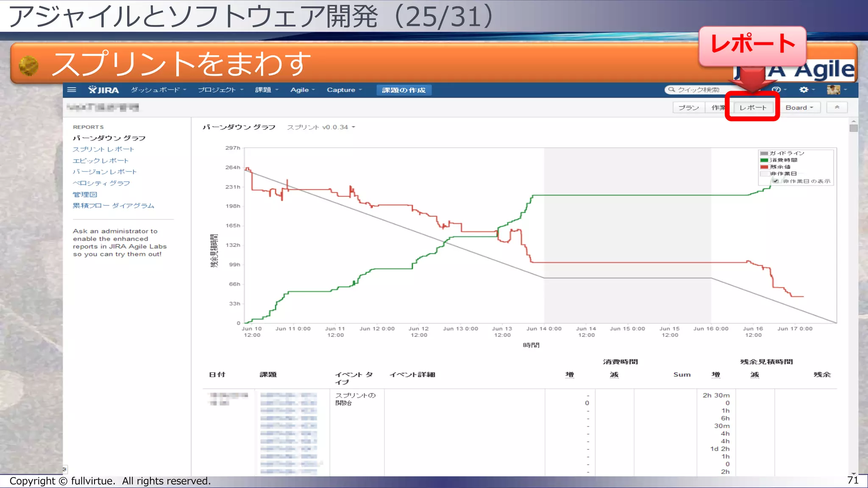Open バージョン レポート link
The width and height of the screenshot is (868, 488).
point(105,172)
